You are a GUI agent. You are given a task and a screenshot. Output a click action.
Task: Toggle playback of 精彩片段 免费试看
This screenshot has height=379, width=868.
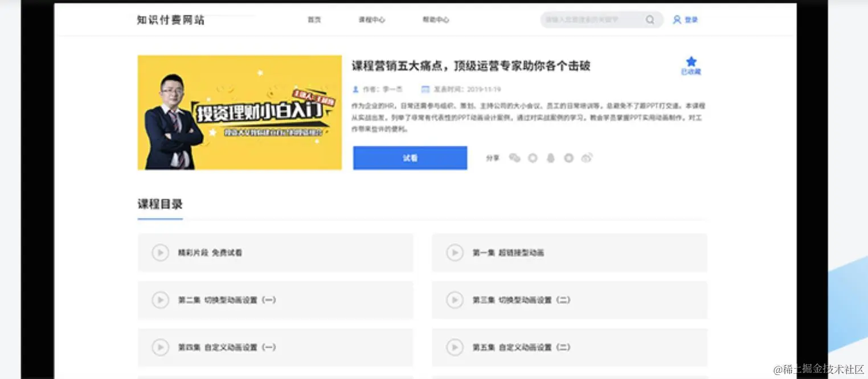click(160, 253)
